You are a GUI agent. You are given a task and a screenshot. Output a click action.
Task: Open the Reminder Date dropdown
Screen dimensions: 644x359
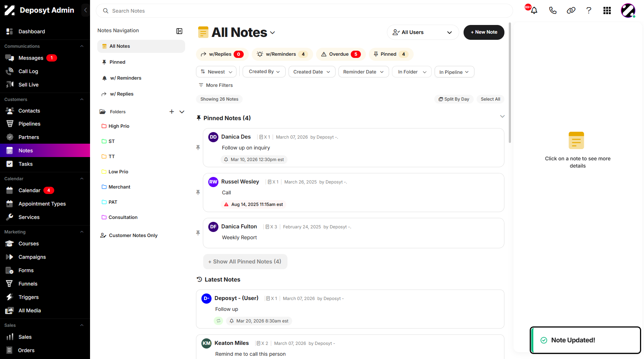363,72
